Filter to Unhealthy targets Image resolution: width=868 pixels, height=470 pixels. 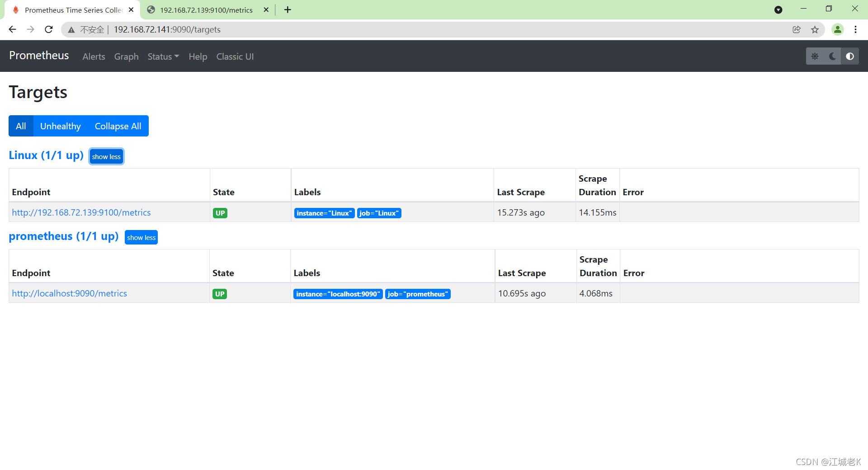61,126
